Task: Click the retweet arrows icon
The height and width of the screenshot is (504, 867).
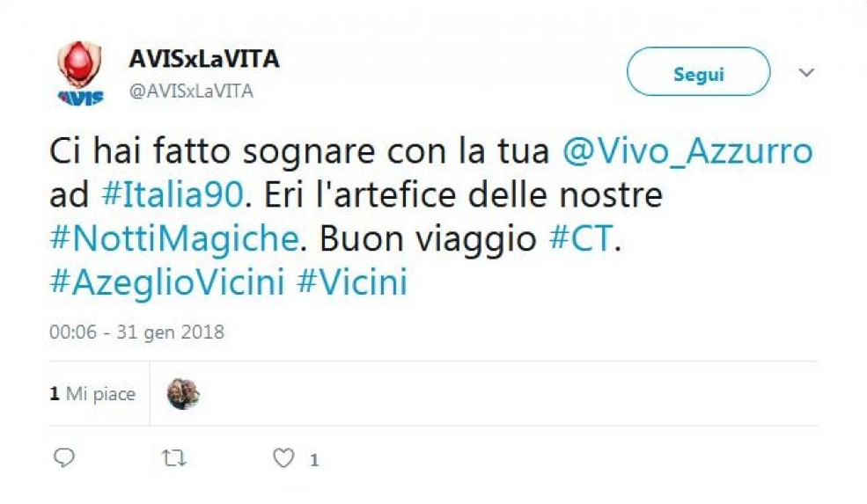Action: click(x=173, y=458)
